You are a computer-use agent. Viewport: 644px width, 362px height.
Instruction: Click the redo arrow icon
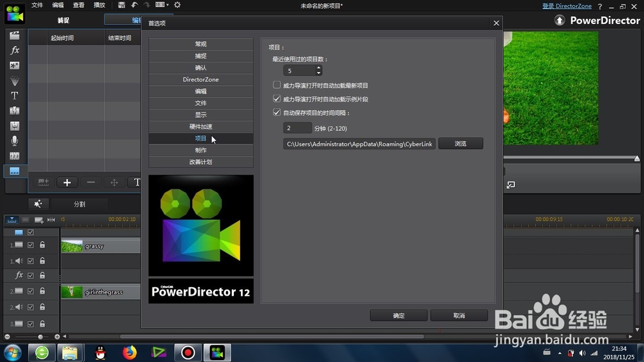click(147, 5)
